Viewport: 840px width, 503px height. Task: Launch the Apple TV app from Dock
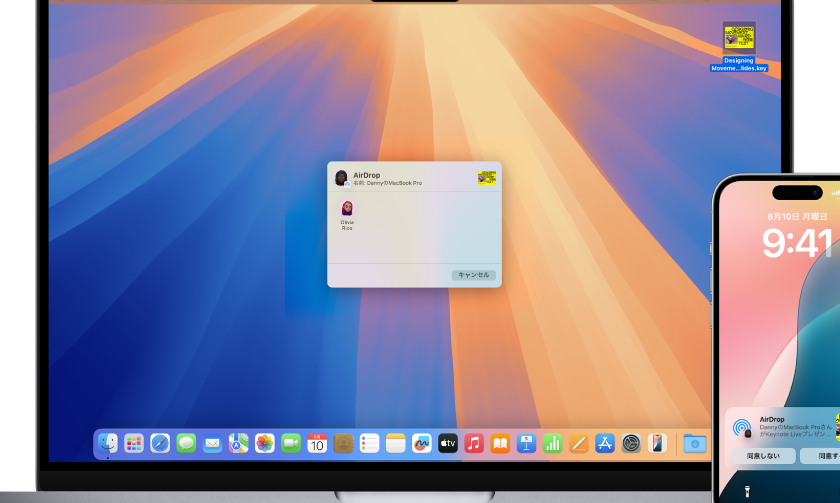[x=448, y=443]
